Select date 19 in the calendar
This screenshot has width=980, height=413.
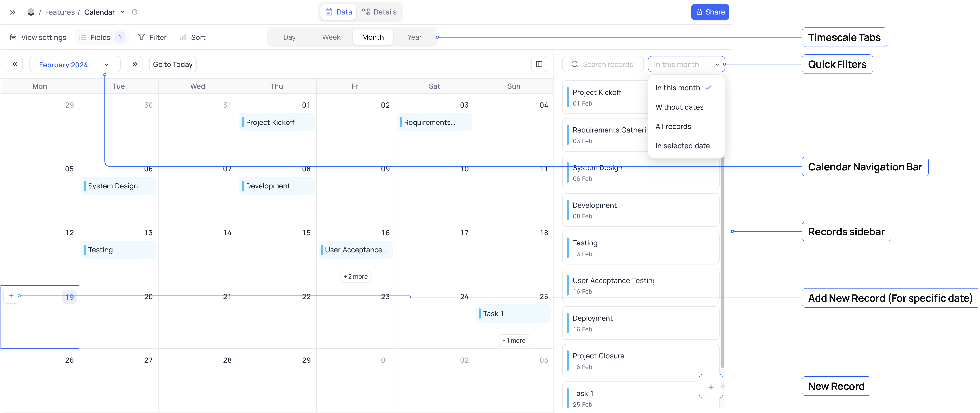coord(70,297)
